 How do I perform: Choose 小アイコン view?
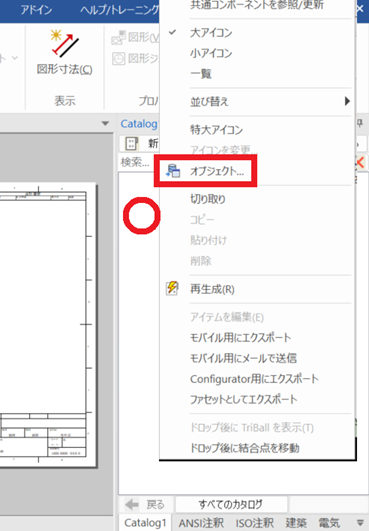tap(211, 53)
